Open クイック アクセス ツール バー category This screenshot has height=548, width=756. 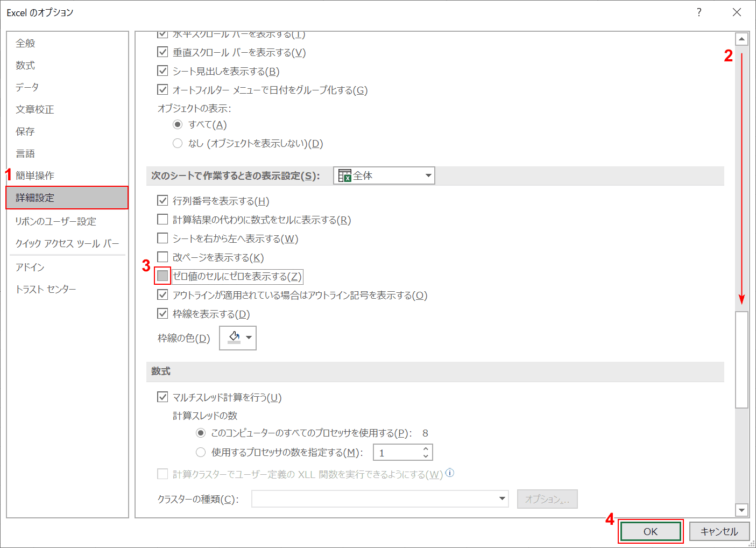click(x=67, y=243)
